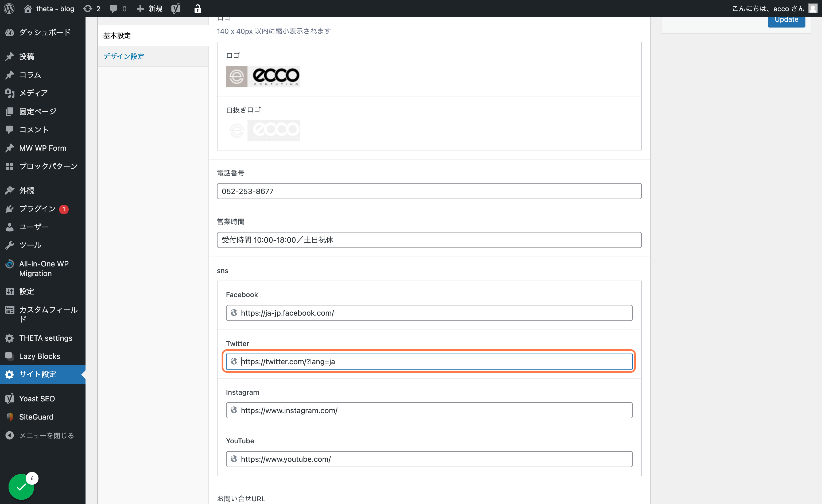Open ブロックパターン menu item
Image resolution: width=822 pixels, height=504 pixels.
43,166
